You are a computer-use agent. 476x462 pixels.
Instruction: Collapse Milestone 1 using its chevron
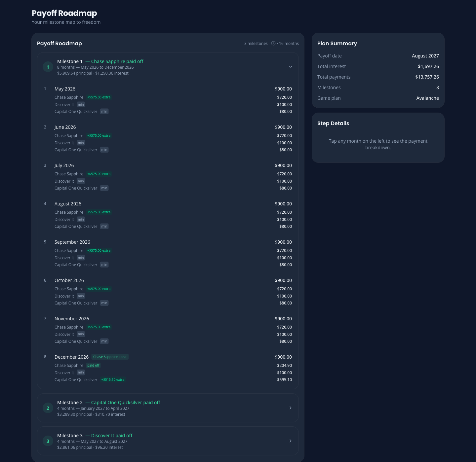pos(291,66)
